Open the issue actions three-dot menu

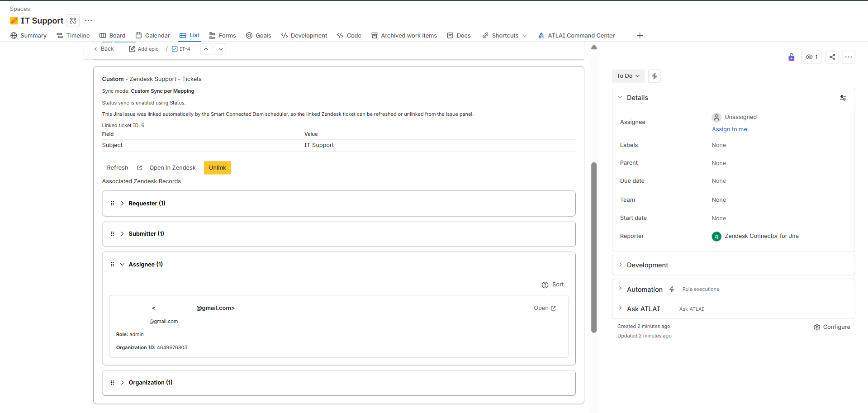click(849, 57)
